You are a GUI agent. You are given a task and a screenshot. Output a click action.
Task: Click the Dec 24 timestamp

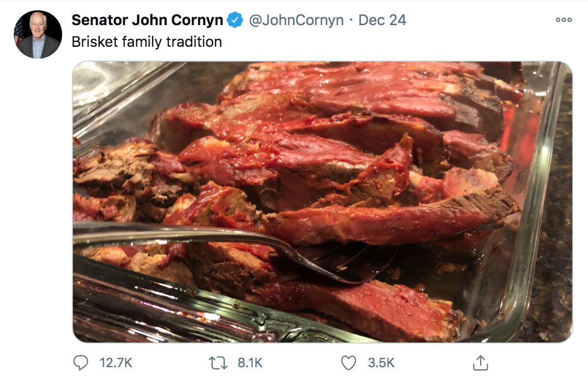coord(382,20)
